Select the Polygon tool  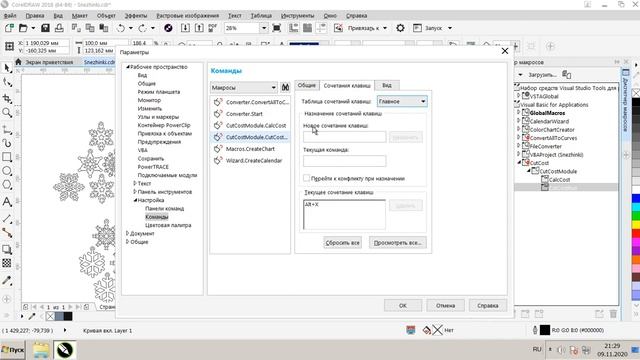click(7, 185)
